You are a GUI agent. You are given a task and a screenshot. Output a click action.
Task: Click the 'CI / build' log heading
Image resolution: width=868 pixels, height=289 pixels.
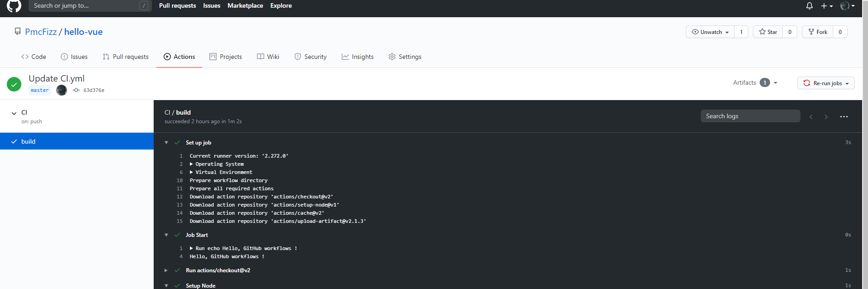pyautogui.click(x=177, y=112)
